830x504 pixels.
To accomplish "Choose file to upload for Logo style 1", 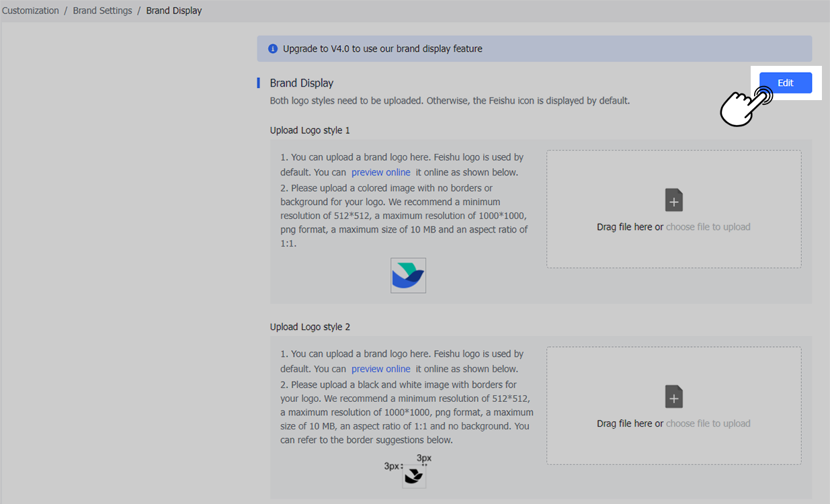I will 708,227.
